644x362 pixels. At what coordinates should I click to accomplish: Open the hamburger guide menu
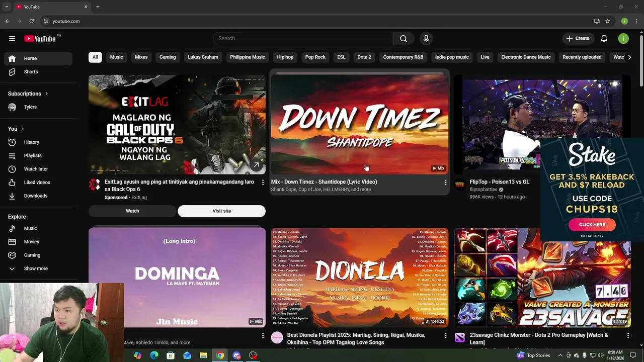[x=12, y=38]
